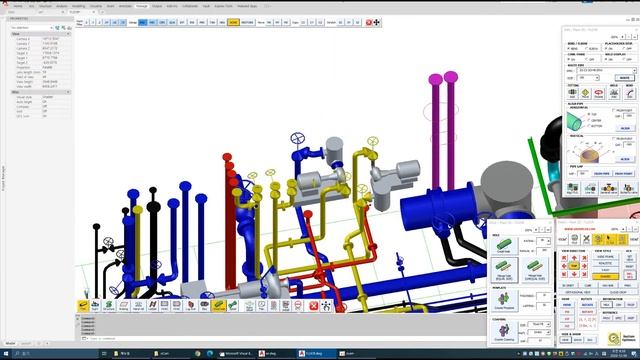
Task: Click the Create hole green pipe icon
Action: pyautogui.click(x=504, y=246)
